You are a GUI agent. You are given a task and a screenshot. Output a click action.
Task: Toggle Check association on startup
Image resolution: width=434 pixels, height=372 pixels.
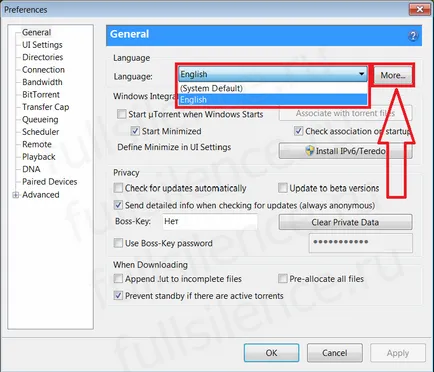[298, 131]
